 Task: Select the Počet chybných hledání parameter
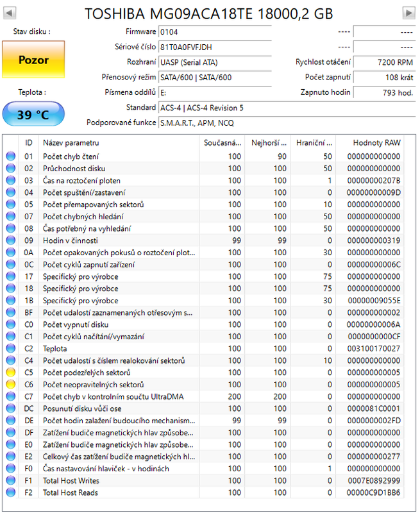pos(83,217)
